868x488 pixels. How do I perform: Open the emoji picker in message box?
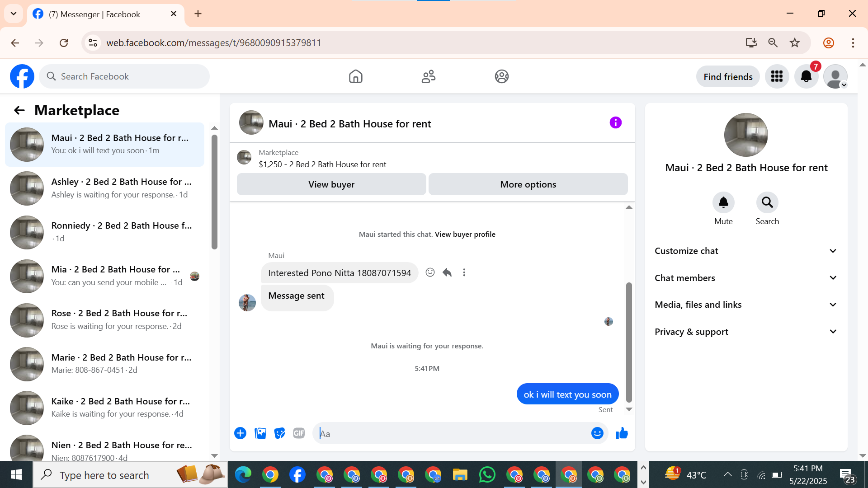(x=597, y=433)
